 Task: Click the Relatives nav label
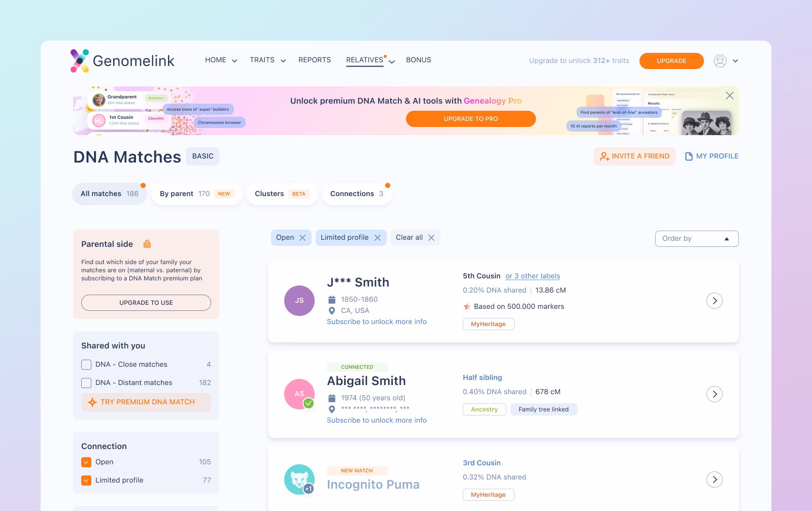364,60
